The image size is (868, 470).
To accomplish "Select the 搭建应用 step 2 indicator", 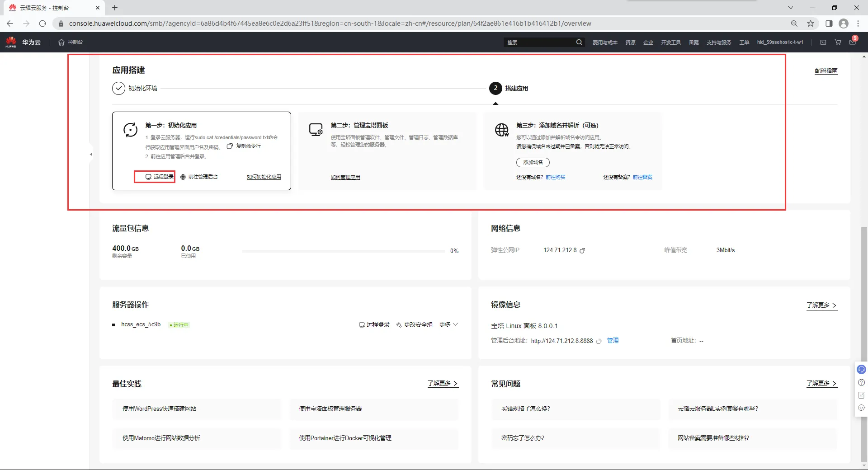I will [x=495, y=88].
